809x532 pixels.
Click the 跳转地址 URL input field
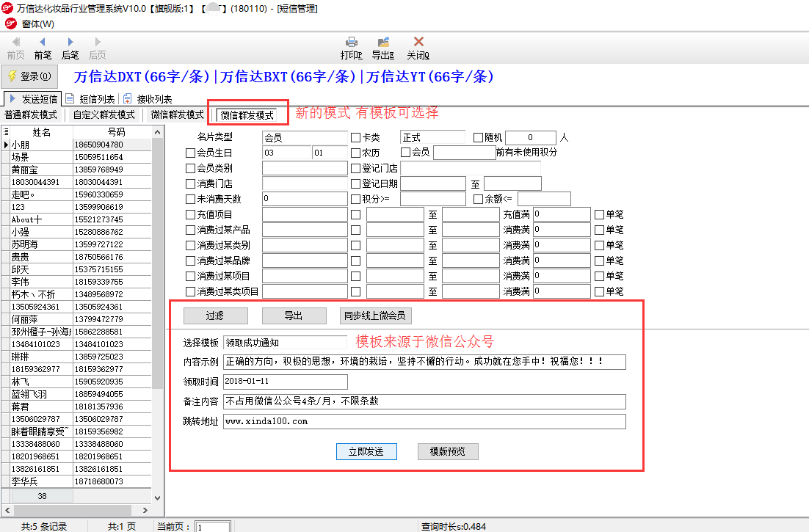click(424, 421)
